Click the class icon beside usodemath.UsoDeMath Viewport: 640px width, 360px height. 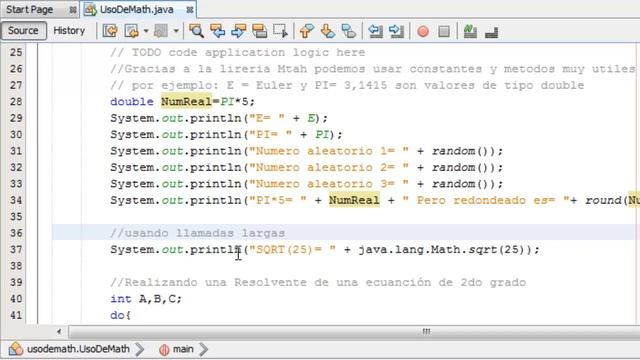[16, 349]
